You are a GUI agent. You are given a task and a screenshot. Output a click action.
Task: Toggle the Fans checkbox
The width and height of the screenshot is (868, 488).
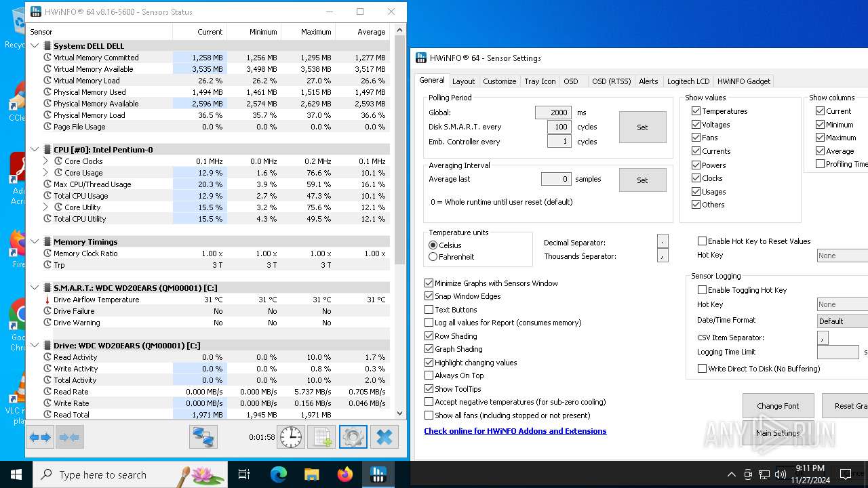tap(696, 138)
